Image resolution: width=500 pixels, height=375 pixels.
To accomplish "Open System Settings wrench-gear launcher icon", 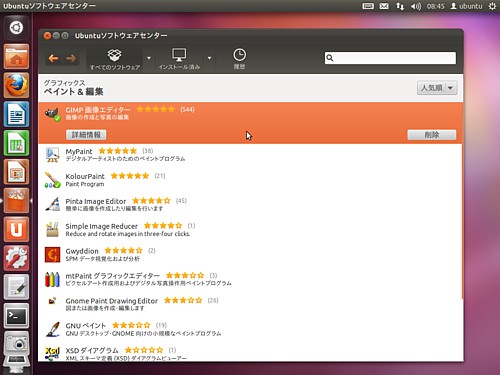I will [x=16, y=258].
